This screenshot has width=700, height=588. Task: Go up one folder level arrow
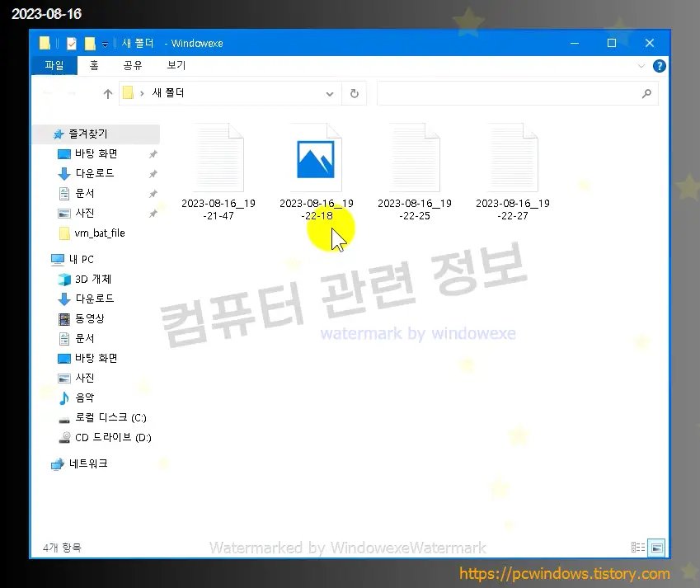(107, 94)
